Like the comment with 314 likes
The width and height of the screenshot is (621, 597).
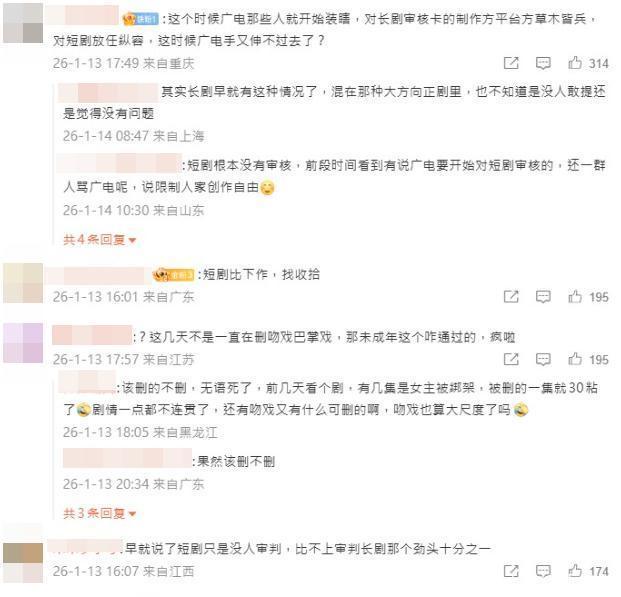pos(588,63)
